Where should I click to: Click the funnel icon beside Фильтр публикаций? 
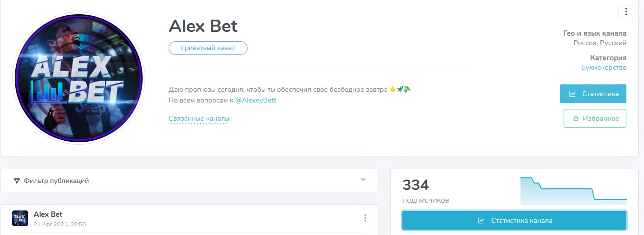click(17, 181)
